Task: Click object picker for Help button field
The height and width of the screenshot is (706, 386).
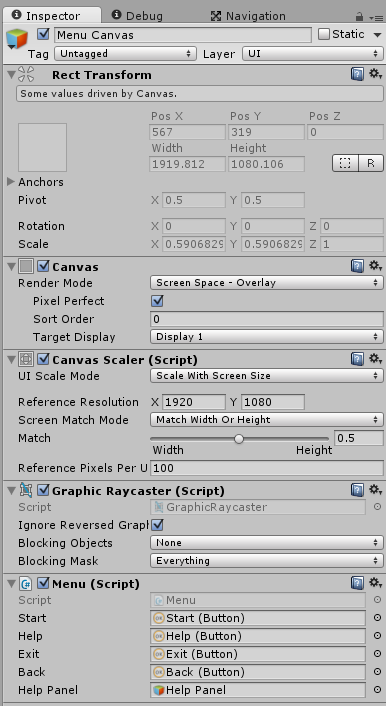Action: tap(377, 636)
